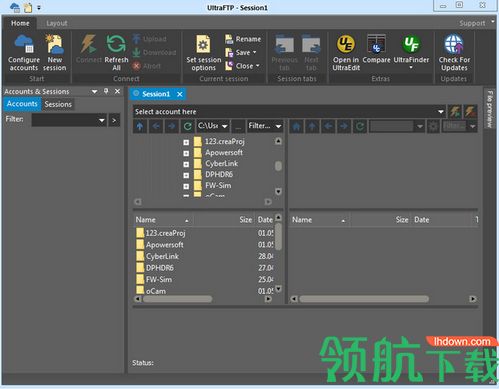Expand CyberLink tree node
The height and width of the screenshot is (389, 499).
[x=186, y=164]
